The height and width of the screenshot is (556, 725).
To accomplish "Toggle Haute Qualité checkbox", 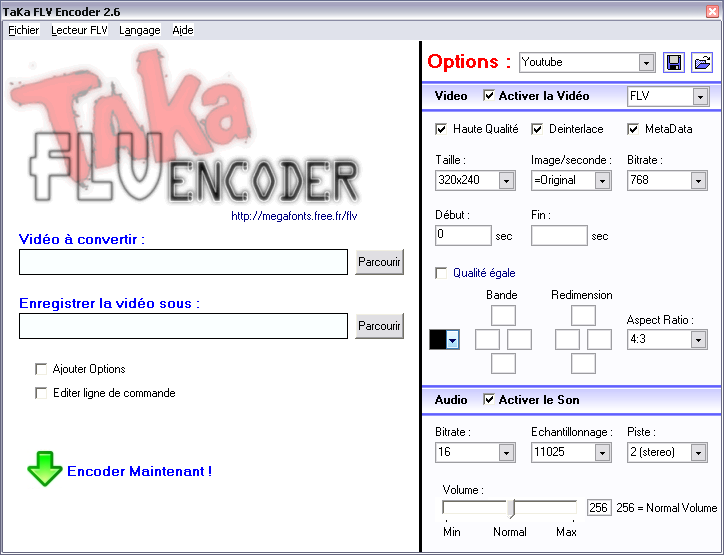I will (x=441, y=129).
